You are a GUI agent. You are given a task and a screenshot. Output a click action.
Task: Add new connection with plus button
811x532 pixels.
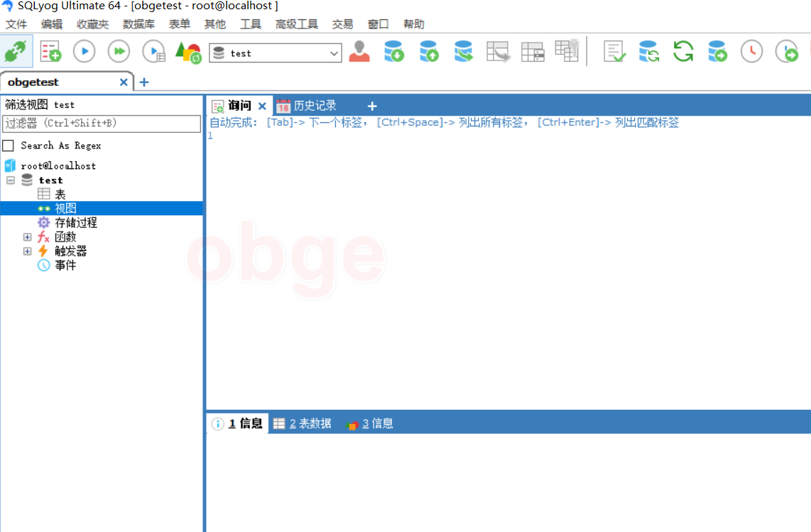[x=144, y=82]
